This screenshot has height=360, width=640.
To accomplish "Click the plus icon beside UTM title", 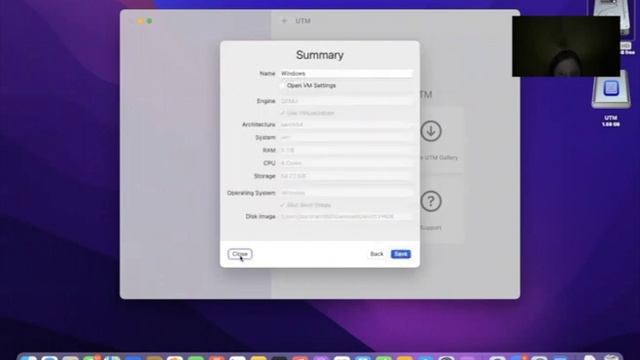I will pyautogui.click(x=284, y=21).
